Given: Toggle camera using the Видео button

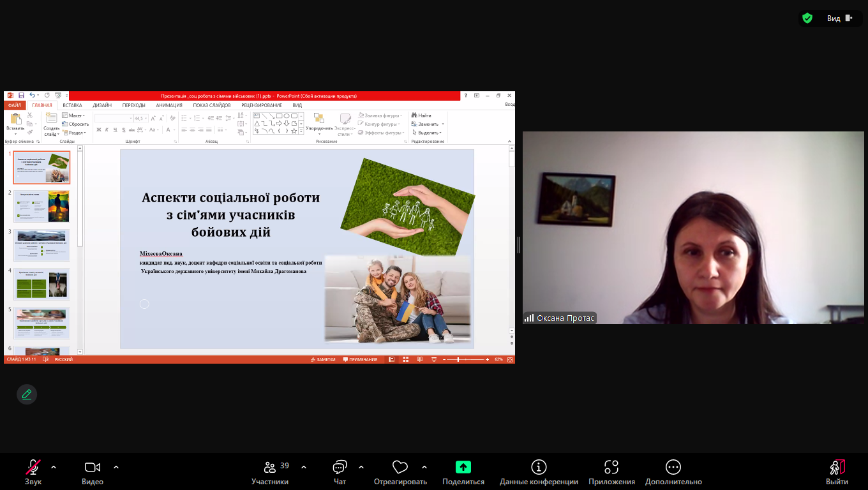Looking at the screenshot, I should (x=93, y=467).
